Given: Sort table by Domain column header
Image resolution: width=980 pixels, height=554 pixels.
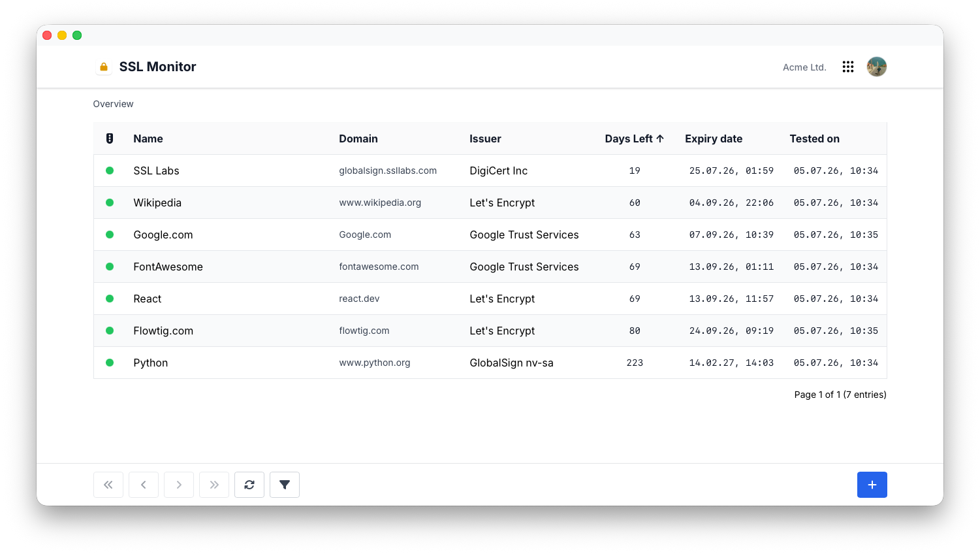Looking at the screenshot, I should click(x=358, y=138).
